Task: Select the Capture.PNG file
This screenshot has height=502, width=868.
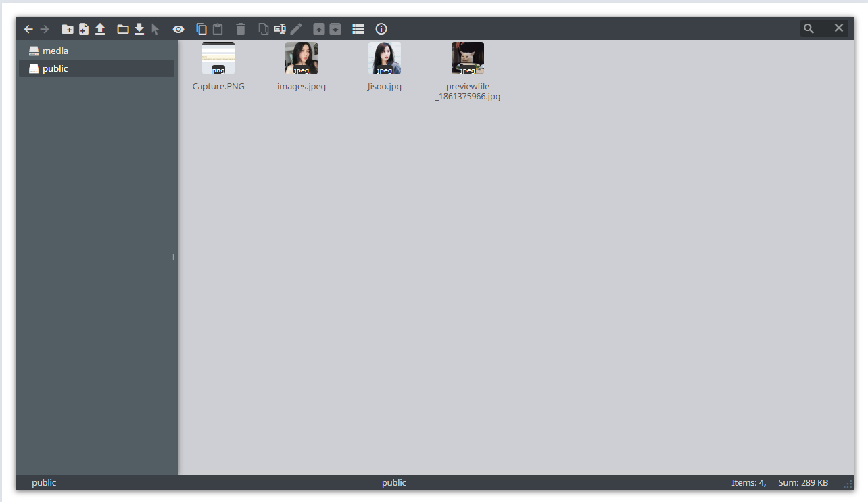Action: click(x=218, y=59)
